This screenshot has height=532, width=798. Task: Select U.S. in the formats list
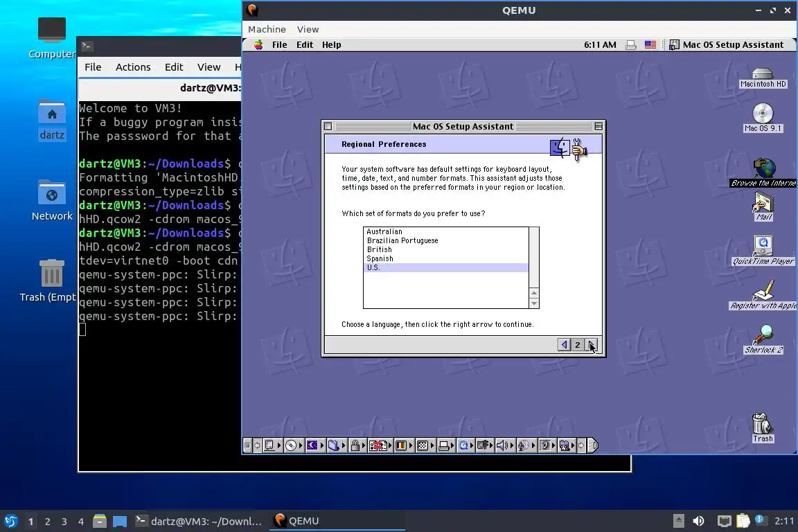(446, 267)
